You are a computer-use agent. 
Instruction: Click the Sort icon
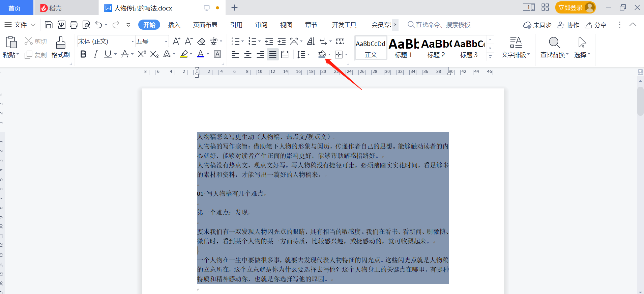click(x=311, y=41)
